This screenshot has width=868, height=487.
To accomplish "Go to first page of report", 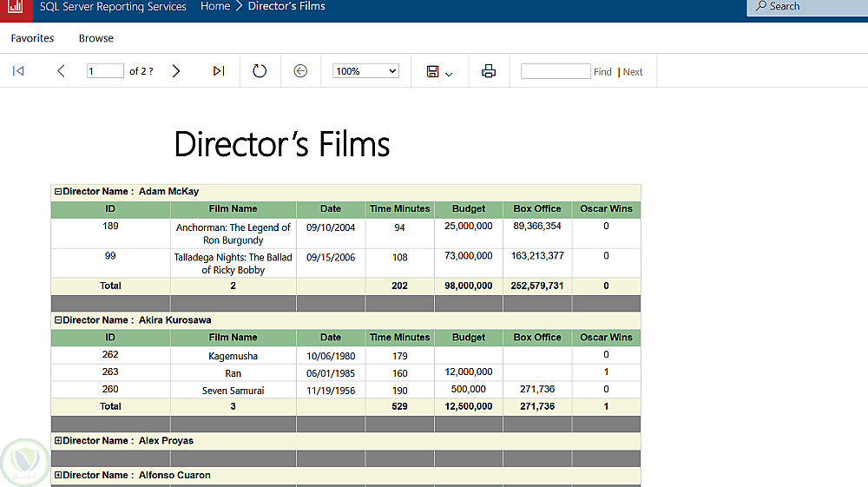I will click(x=18, y=71).
